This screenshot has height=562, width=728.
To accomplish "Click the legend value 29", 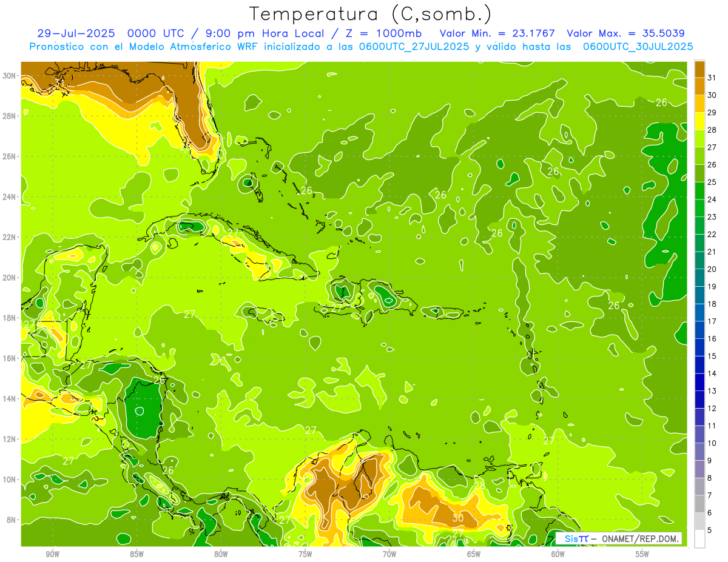I will pos(712,112).
